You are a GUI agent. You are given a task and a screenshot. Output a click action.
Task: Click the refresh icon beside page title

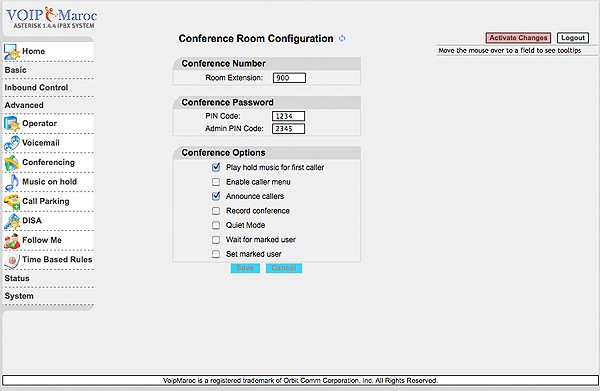coord(342,38)
